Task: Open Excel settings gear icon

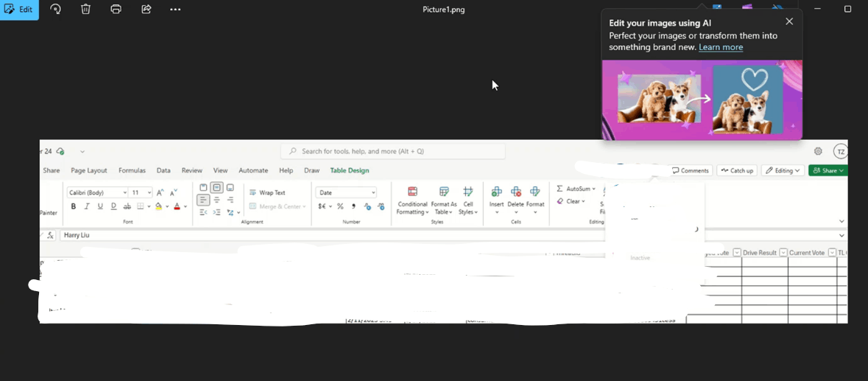Action: click(x=818, y=151)
